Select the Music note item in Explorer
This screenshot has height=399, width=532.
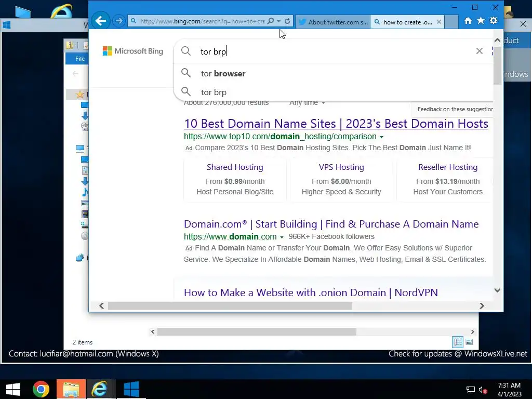point(85,192)
